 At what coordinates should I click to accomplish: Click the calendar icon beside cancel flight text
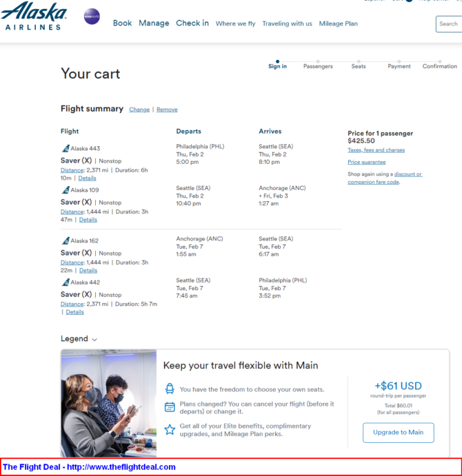[170, 407]
